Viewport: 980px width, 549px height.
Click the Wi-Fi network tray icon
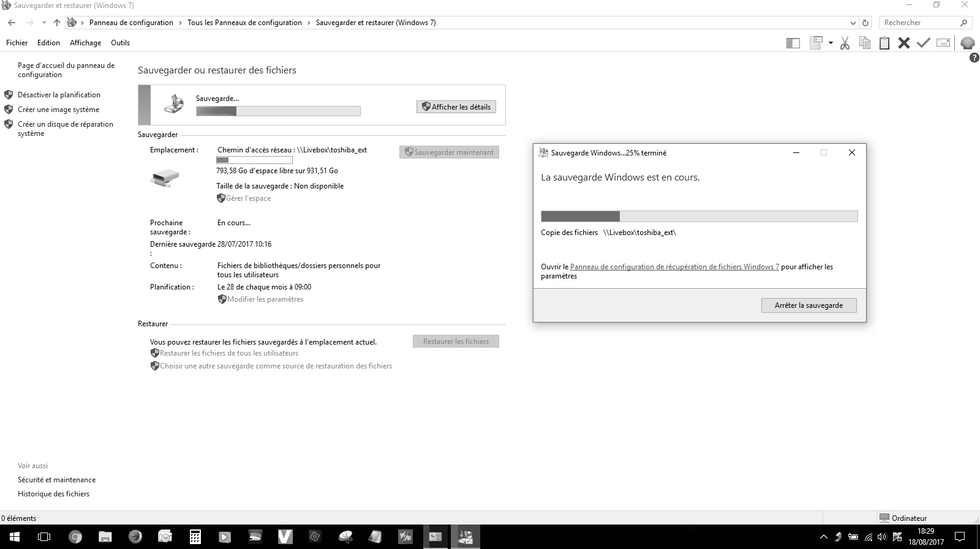pyautogui.click(x=868, y=537)
